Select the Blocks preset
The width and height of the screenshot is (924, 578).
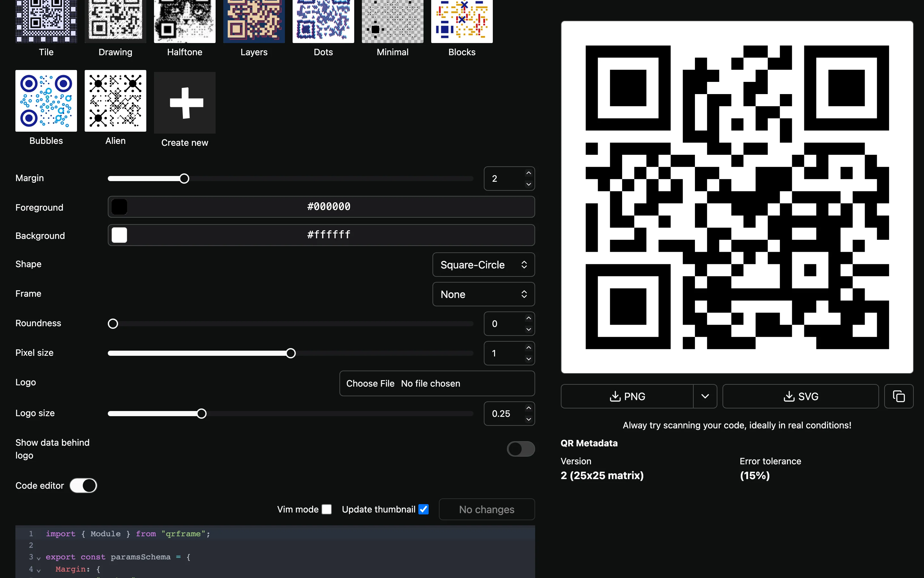coord(462,21)
